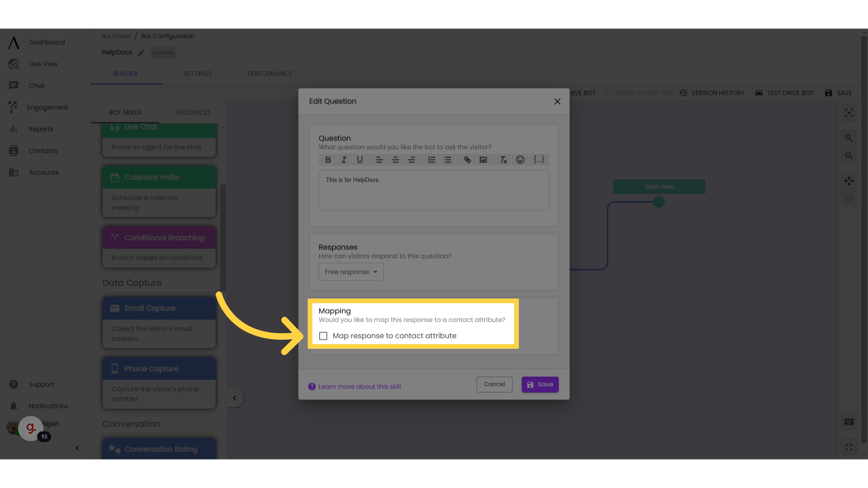The width and height of the screenshot is (868, 488).
Task: Click the Cancel button
Action: point(495,385)
